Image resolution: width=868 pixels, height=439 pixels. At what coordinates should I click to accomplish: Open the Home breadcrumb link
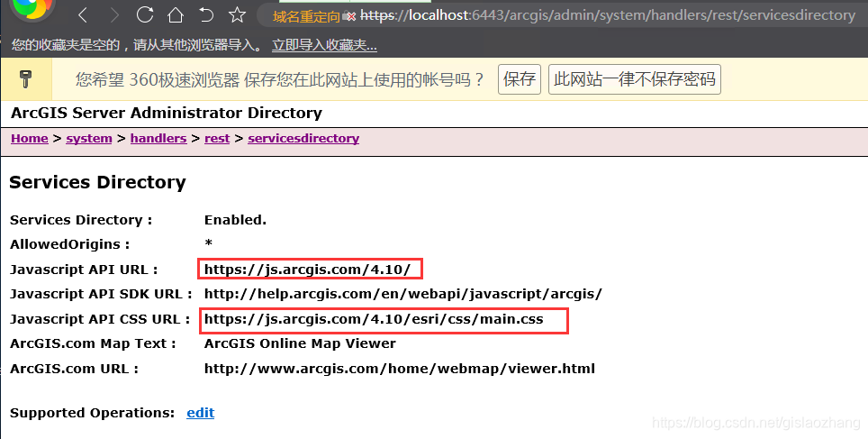pos(30,139)
